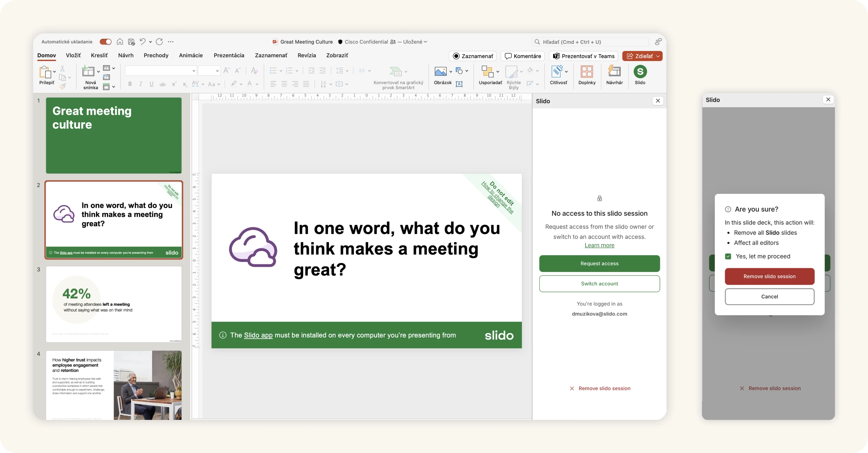The width and height of the screenshot is (868, 453).
Task: Click the strikethrough icon
Action: 163,84
